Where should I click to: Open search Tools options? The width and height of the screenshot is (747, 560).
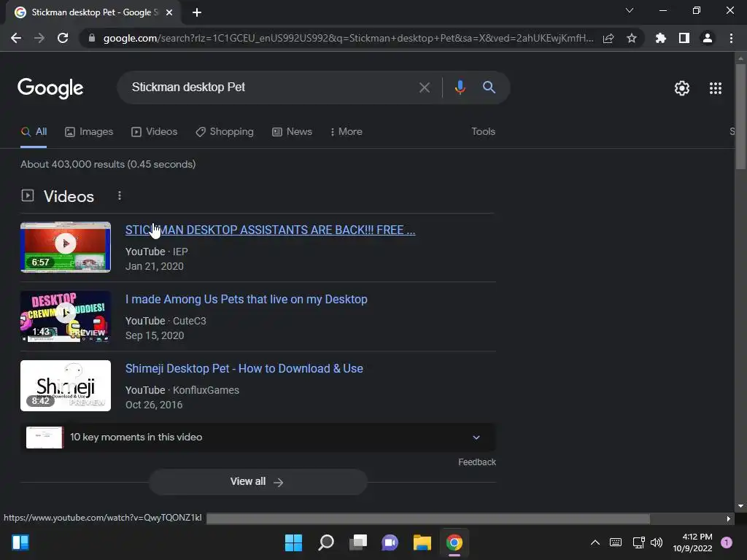coord(483,131)
